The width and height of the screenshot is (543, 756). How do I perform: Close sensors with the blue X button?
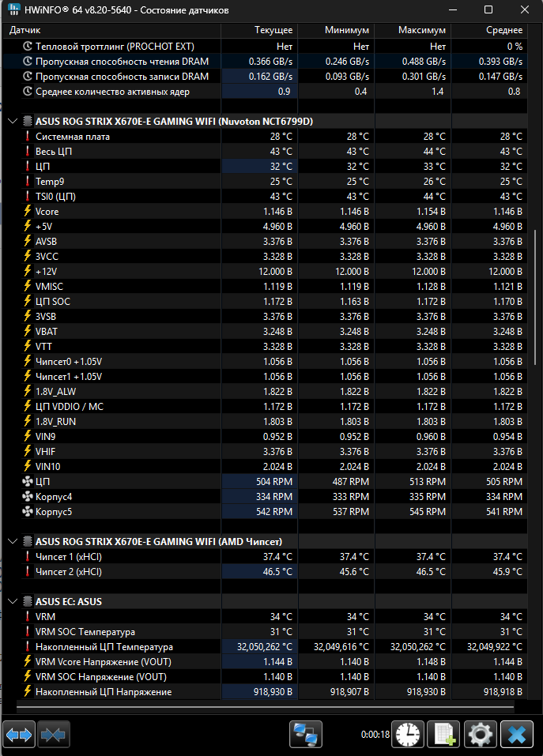(517, 735)
